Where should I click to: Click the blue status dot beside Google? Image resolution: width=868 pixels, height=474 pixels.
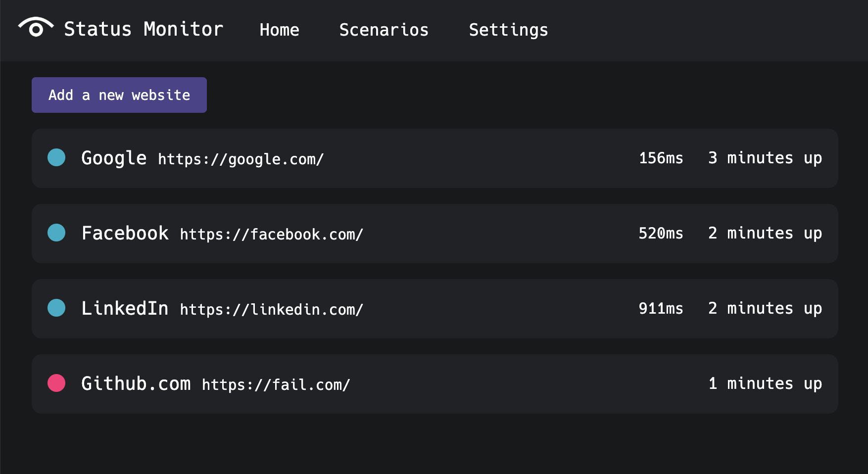56,158
